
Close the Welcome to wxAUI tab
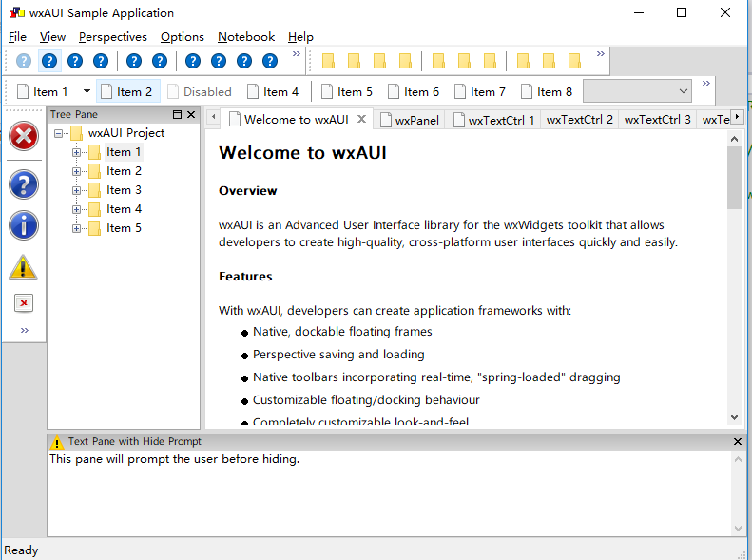(x=362, y=119)
